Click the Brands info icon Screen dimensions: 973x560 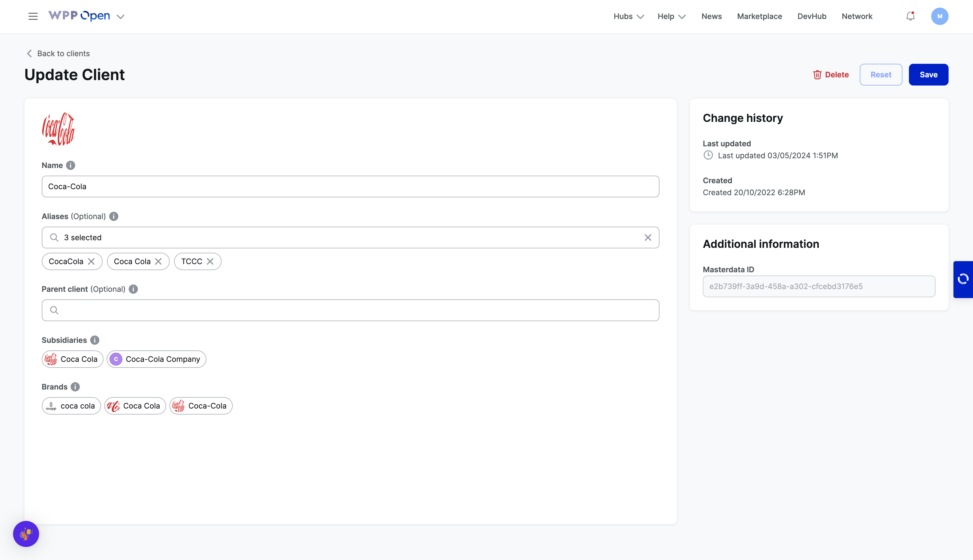(75, 387)
